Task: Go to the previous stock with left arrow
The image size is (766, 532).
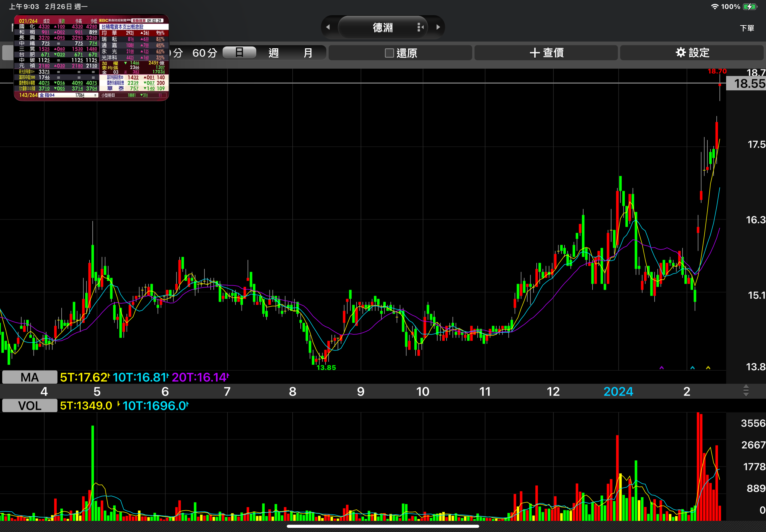Action: (x=328, y=27)
